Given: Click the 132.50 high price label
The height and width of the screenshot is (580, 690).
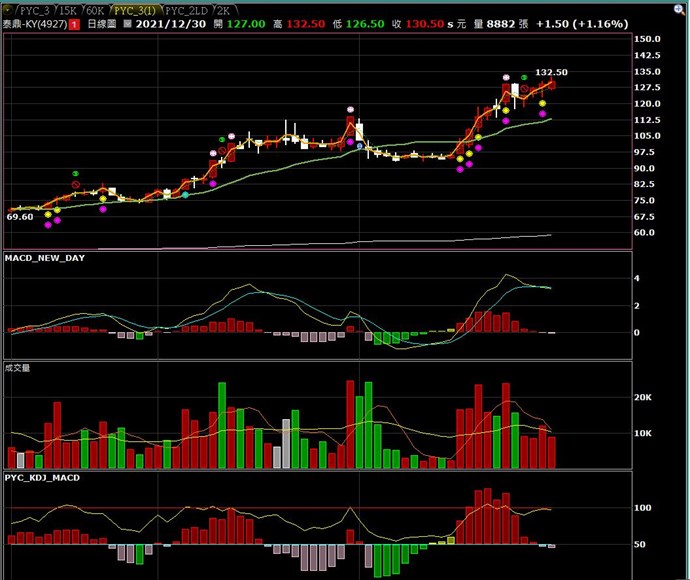Looking at the screenshot, I should point(551,72).
